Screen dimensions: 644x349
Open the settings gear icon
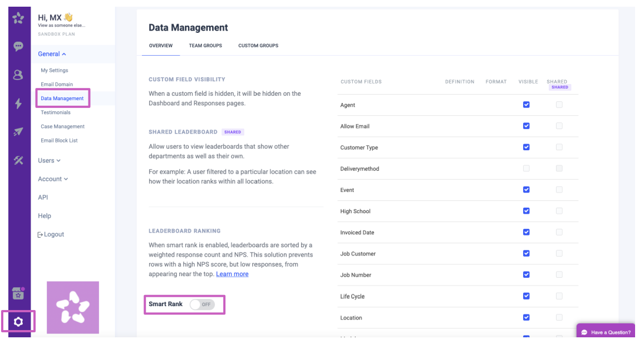pos(18,322)
